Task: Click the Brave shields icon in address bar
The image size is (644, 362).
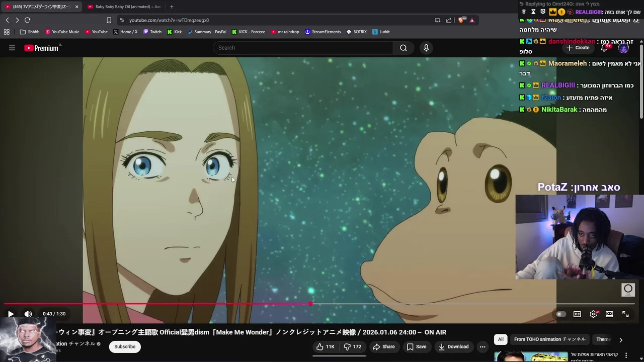Action: pyautogui.click(x=460, y=20)
